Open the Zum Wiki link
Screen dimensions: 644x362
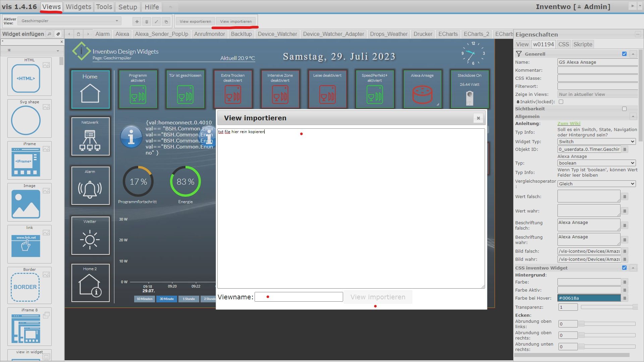pos(569,124)
